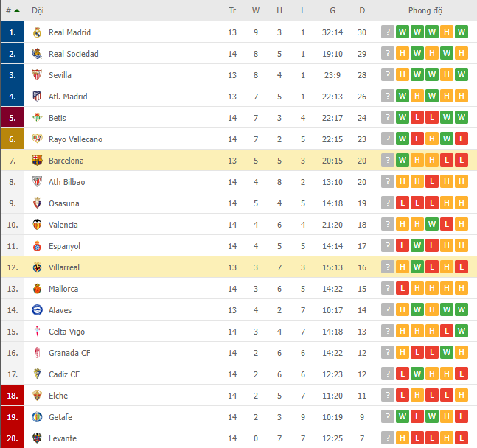Click the Đội column header
This screenshot has width=477, height=448.
(x=38, y=10)
